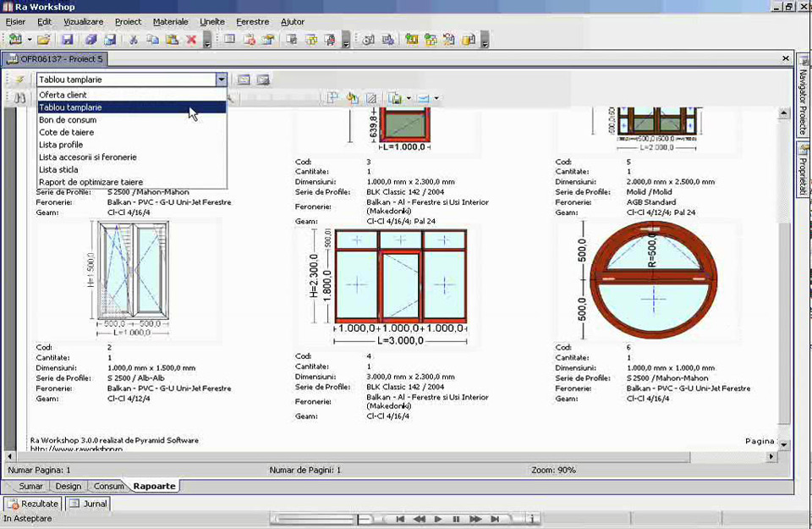Click the rewind button in playback bar
Screen dimensions: 812x529
coord(419,518)
